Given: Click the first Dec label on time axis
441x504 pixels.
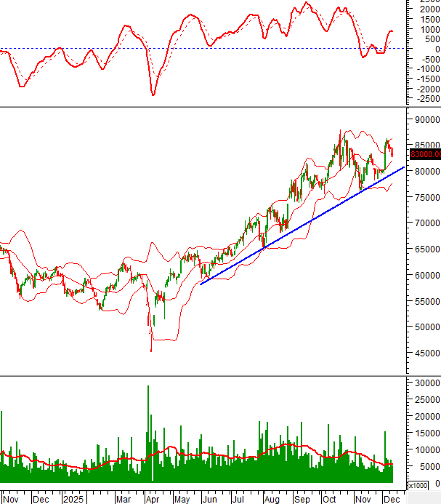Looking at the screenshot, I should (41, 499).
